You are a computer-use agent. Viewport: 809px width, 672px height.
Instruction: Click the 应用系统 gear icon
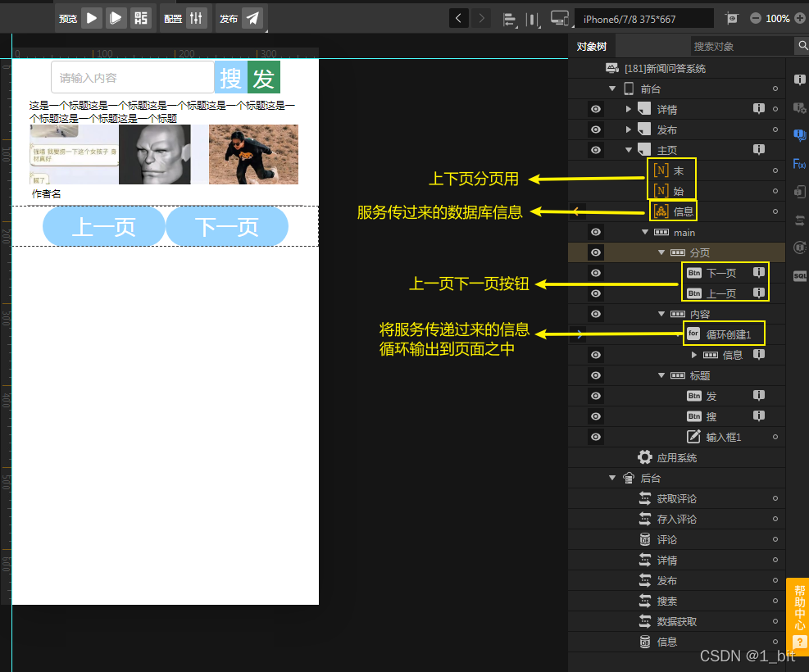click(x=645, y=457)
